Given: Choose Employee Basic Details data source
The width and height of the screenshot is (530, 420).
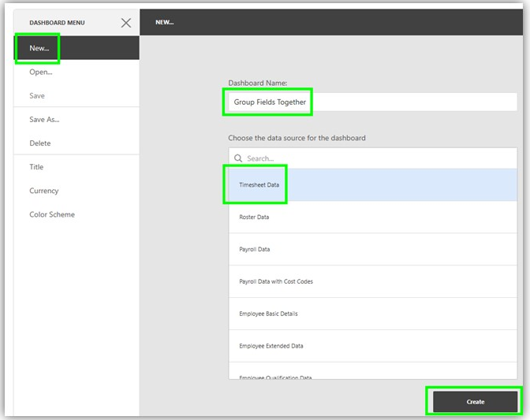Looking at the screenshot, I should pos(373,314).
